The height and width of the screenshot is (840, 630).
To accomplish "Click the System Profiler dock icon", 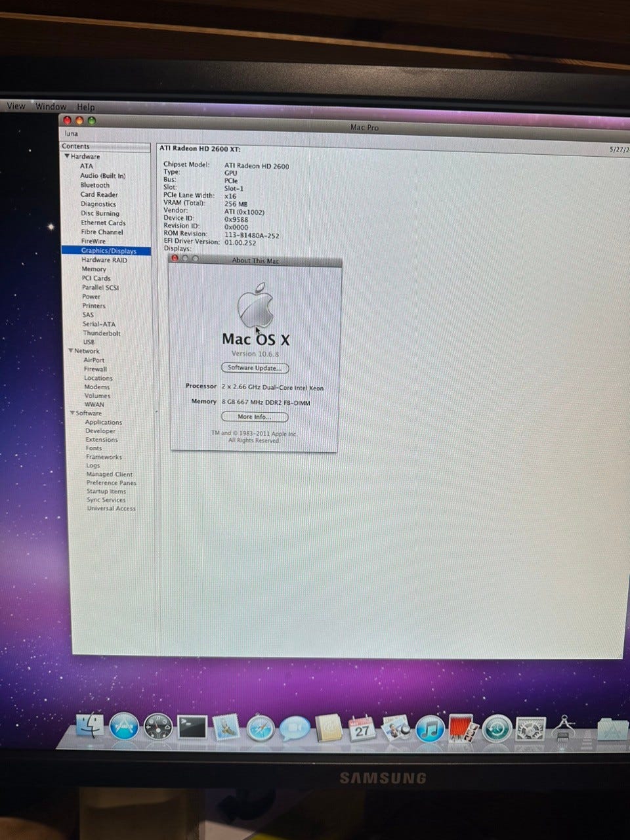I will [x=564, y=730].
